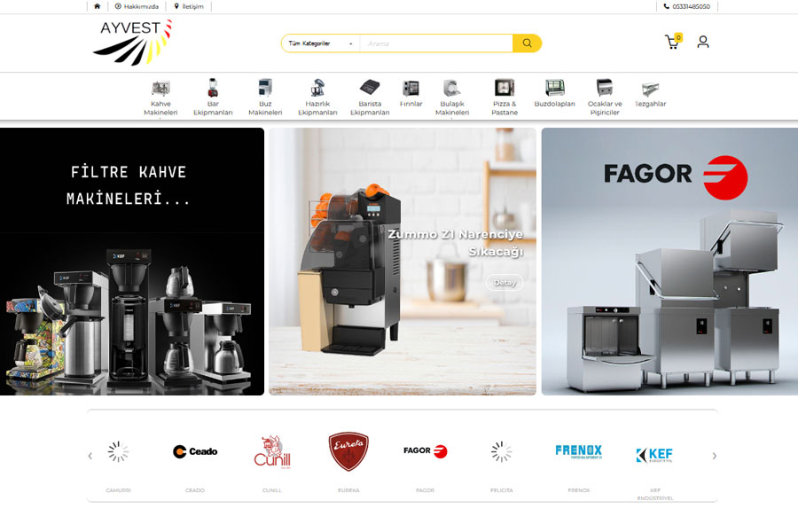798x532 pixels.
Task: Click the FELICITA brand label
Action: pos(501,490)
